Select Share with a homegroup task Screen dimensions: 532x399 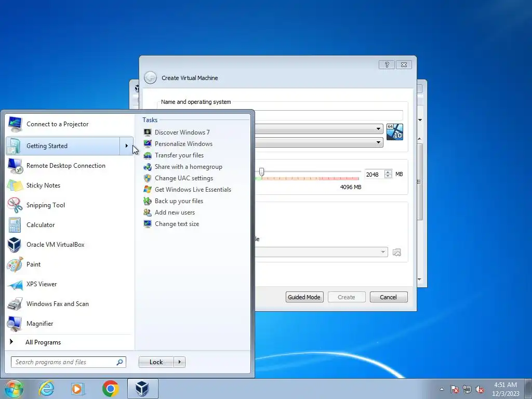point(189,167)
